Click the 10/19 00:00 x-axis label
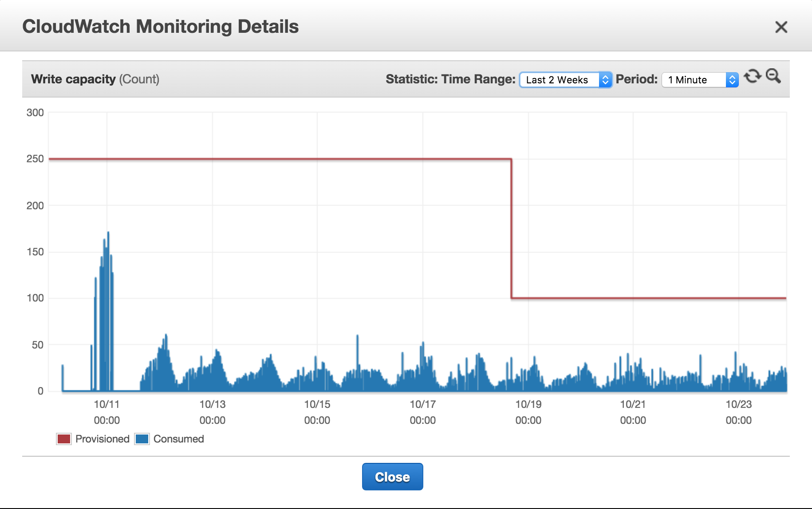The height and width of the screenshot is (509, 812). point(528,412)
